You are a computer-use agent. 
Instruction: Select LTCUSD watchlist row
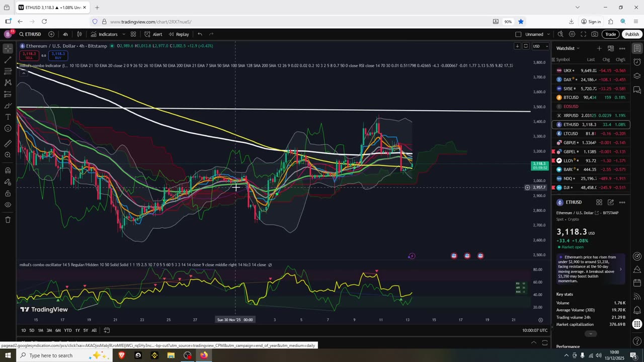tap(591, 134)
